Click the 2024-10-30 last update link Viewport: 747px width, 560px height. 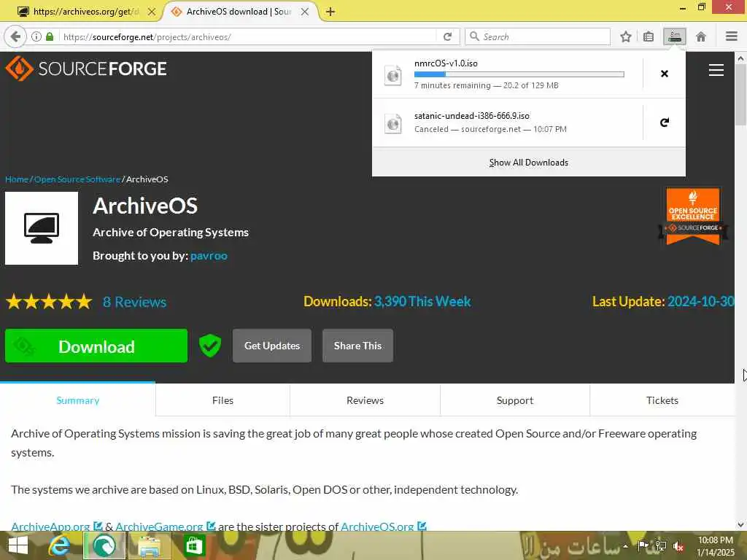point(700,301)
